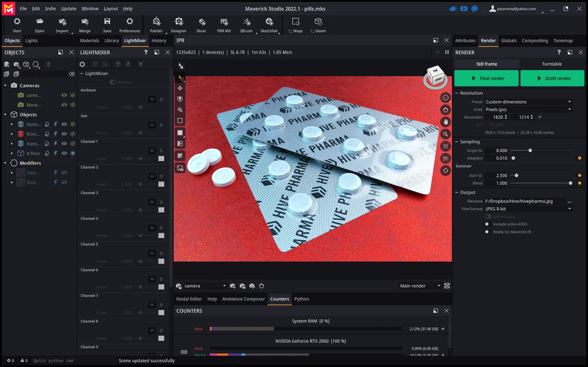Open the Pixel format JPEG 8-bit dropdown
This screenshot has height=367, width=588.
(x=528, y=209)
